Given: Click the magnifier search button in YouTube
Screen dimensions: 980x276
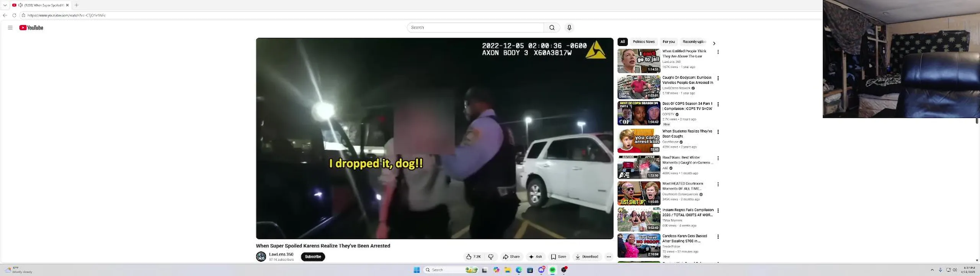Looking at the screenshot, I should click(x=552, y=28).
